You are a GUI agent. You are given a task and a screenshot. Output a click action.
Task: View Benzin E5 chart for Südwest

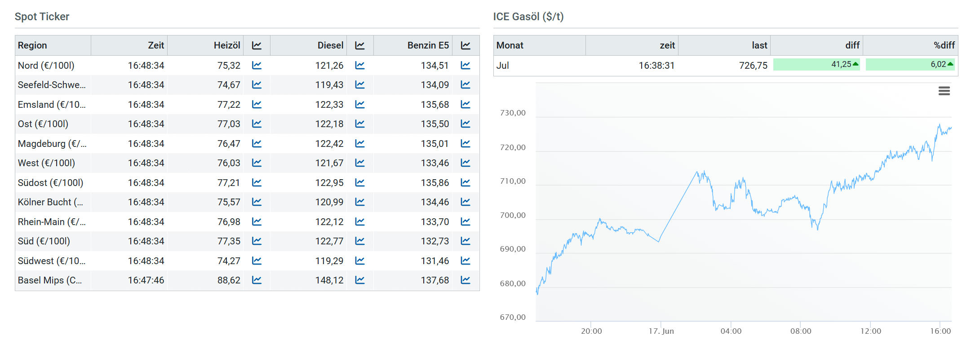coord(466,261)
